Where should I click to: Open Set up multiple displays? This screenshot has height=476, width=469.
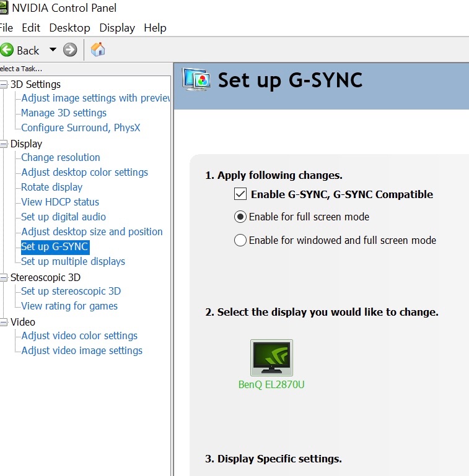pos(73,262)
